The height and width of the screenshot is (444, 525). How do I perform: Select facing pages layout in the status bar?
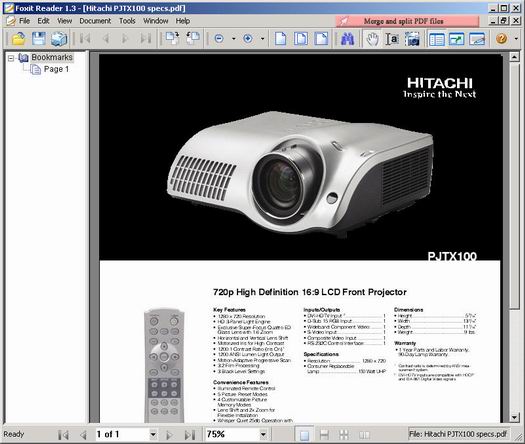[x=364, y=435]
